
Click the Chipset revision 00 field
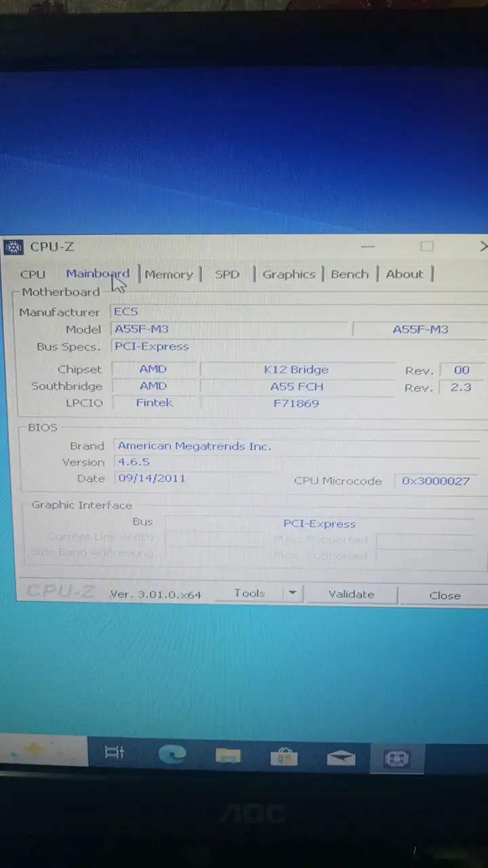462,370
